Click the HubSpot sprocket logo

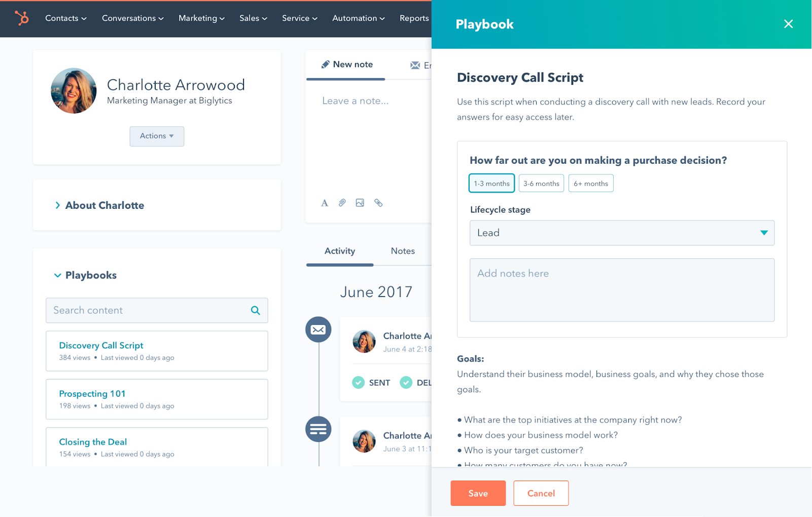22,18
